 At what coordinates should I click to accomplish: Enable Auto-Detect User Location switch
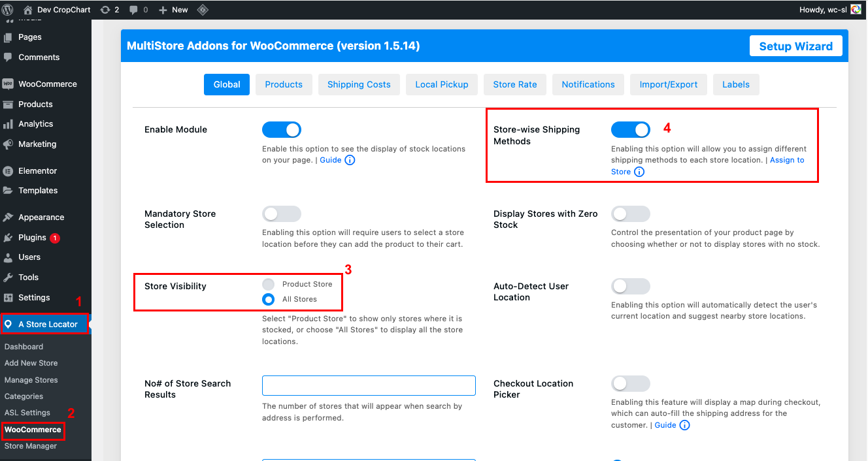click(x=631, y=286)
